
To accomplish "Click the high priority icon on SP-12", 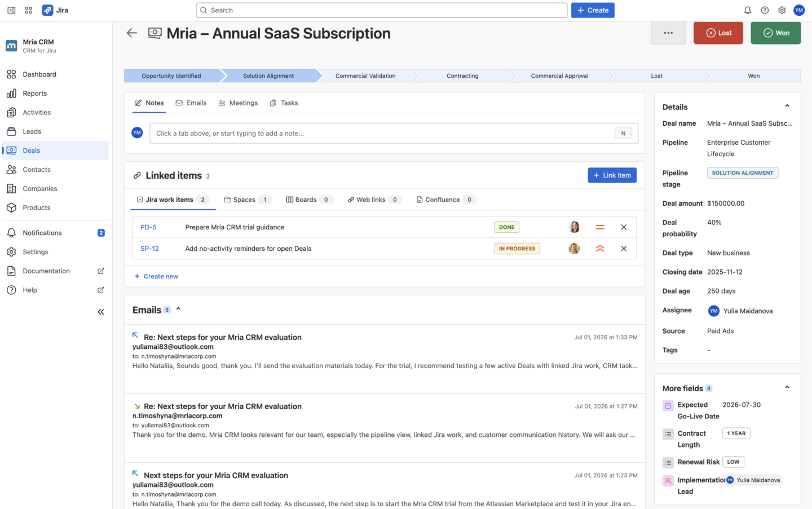I will click(600, 249).
